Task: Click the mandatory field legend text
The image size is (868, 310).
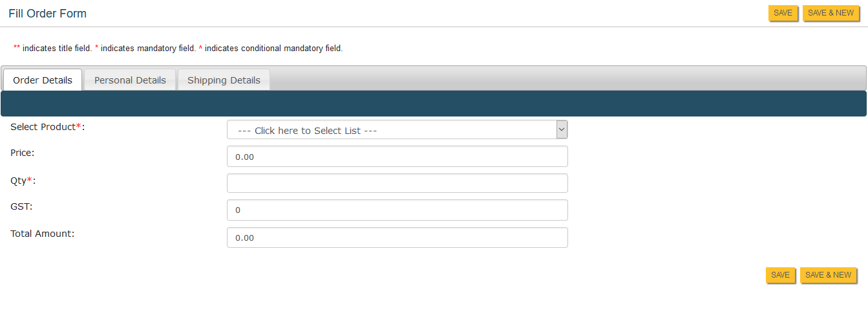Action: (148, 49)
